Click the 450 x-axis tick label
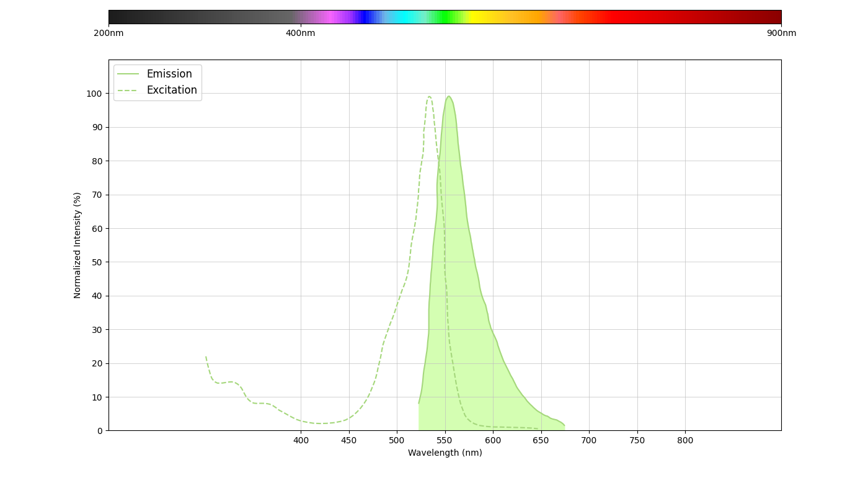868x496 pixels. point(349,440)
